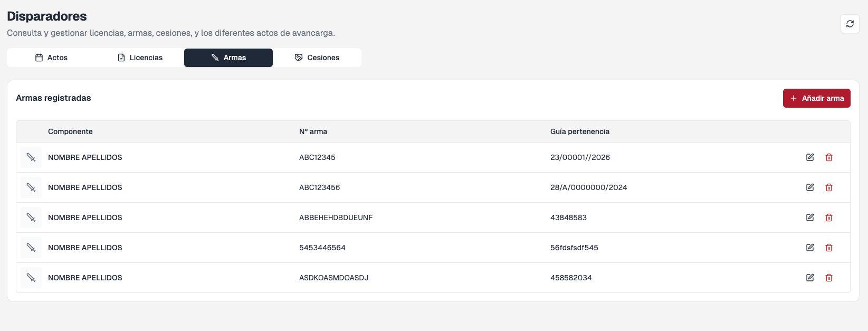This screenshot has height=331, width=868.
Task: Go to the Cesiones tab
Action: [317, 58]
